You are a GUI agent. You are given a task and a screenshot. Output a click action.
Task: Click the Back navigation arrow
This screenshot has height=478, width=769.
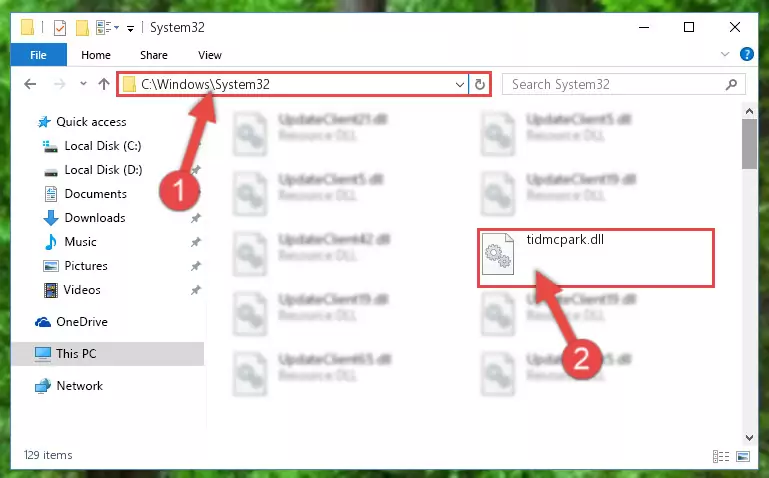tap(30, 84)
